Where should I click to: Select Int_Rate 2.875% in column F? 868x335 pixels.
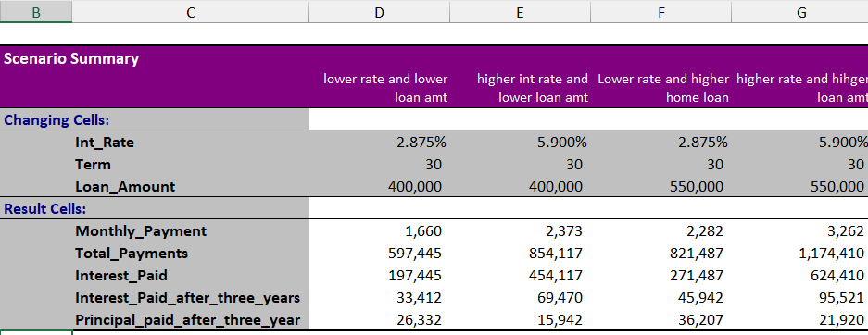703,143
